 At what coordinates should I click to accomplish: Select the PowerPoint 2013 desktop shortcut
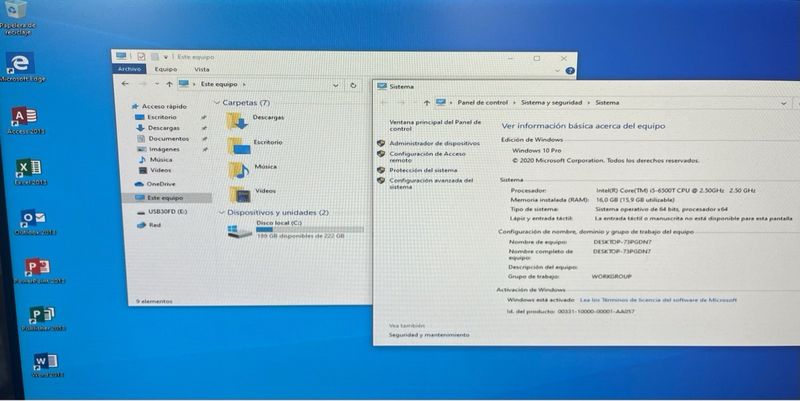(x=39, y=271)
